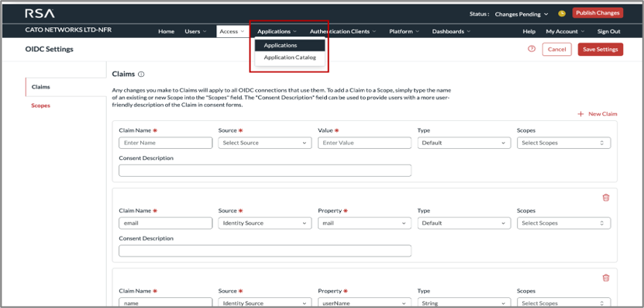Go to the Home page
This screenshot has height=308, width=644.
167,31
